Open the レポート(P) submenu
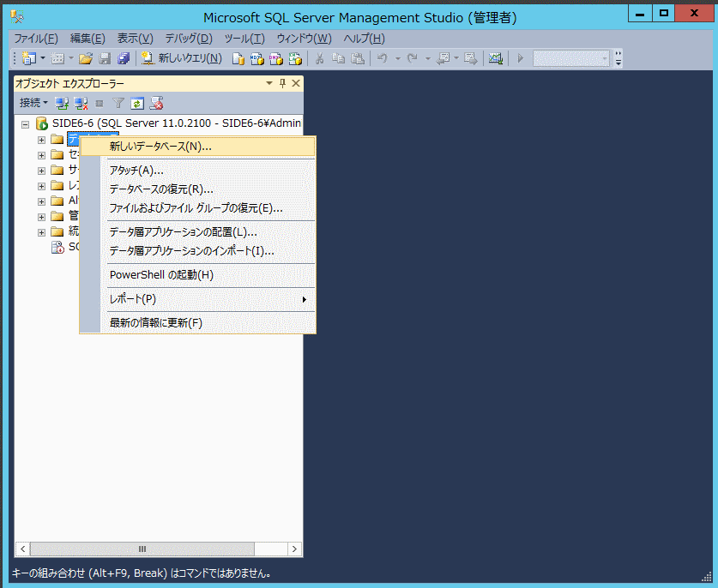Image resolution: width=718 pixels, height=588 pixels. (x=198, y=299)
